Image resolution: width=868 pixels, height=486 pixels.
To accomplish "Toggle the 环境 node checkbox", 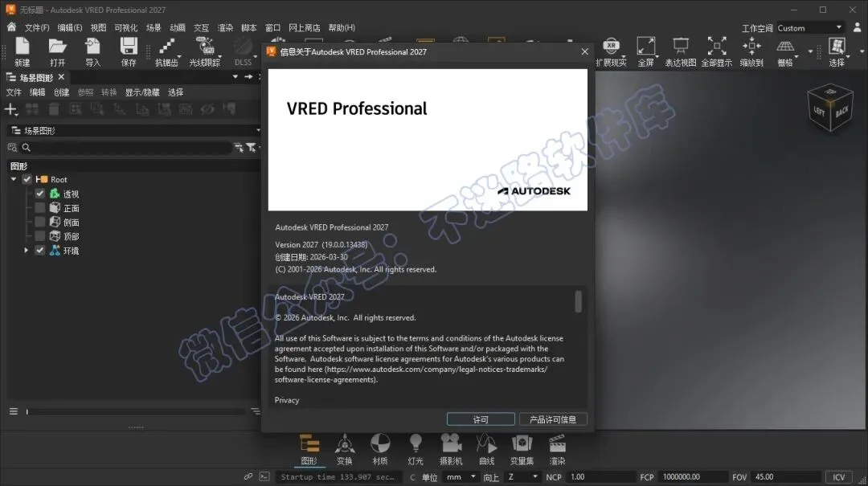I will pyautogui.click(x=40, y=250).
